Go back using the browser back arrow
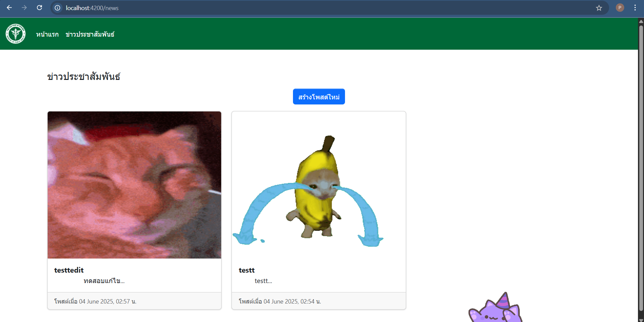644x322 pixels. [9, 8]
